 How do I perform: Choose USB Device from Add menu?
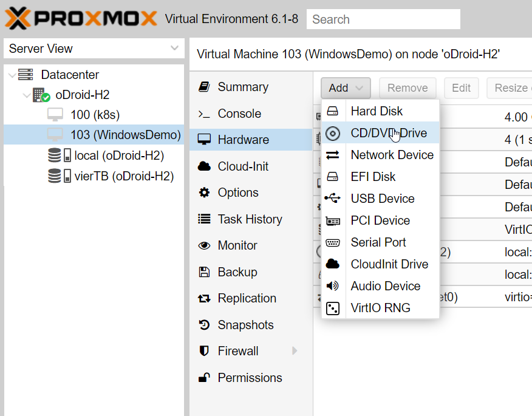click(380, 199)
